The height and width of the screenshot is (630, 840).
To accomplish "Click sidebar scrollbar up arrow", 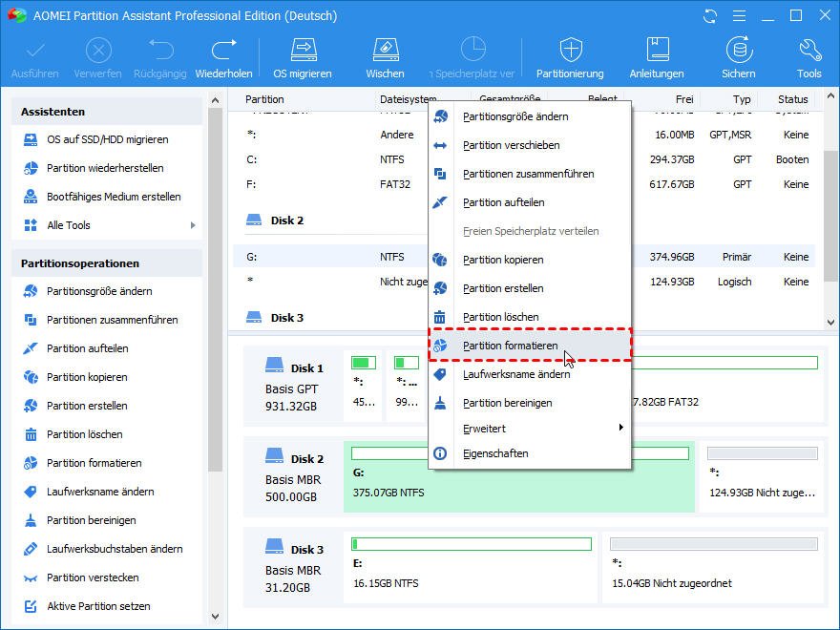I will tap(216, 100).
